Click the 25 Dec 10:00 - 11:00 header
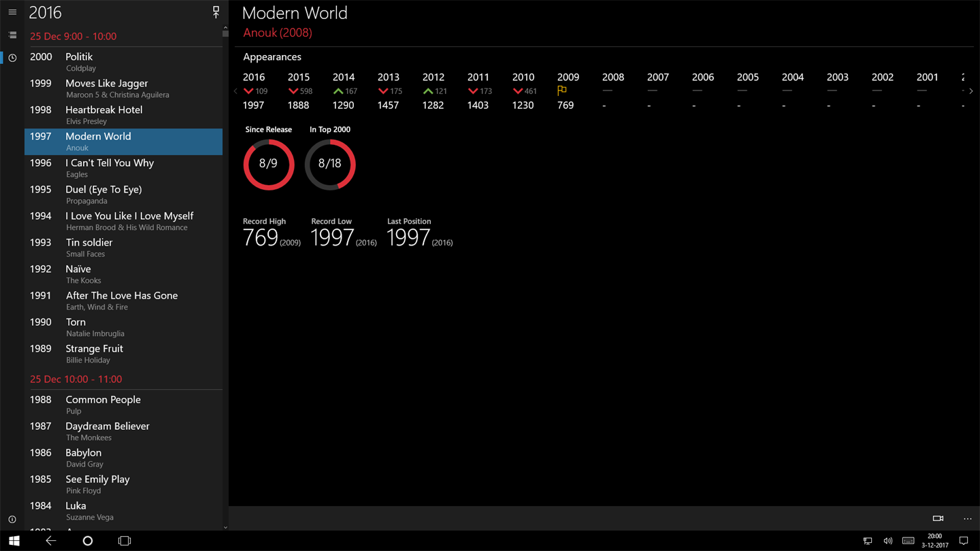 pos(76,379)
